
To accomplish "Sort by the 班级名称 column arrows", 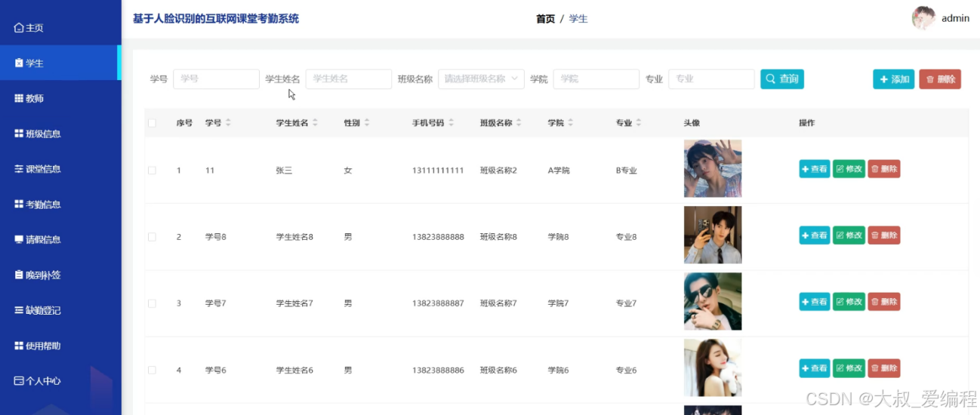I will pyautogui.click(x=519, y=123).
